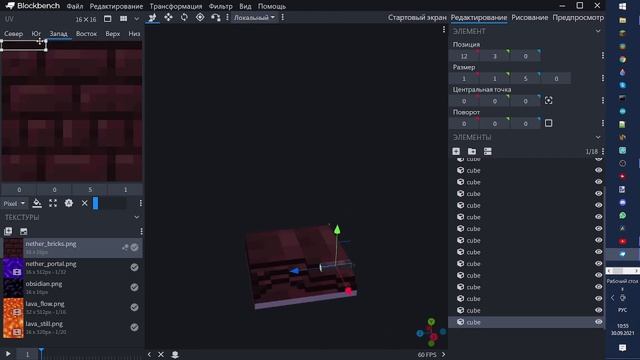Select the Низ UV face tab

[x=134, y=34]
